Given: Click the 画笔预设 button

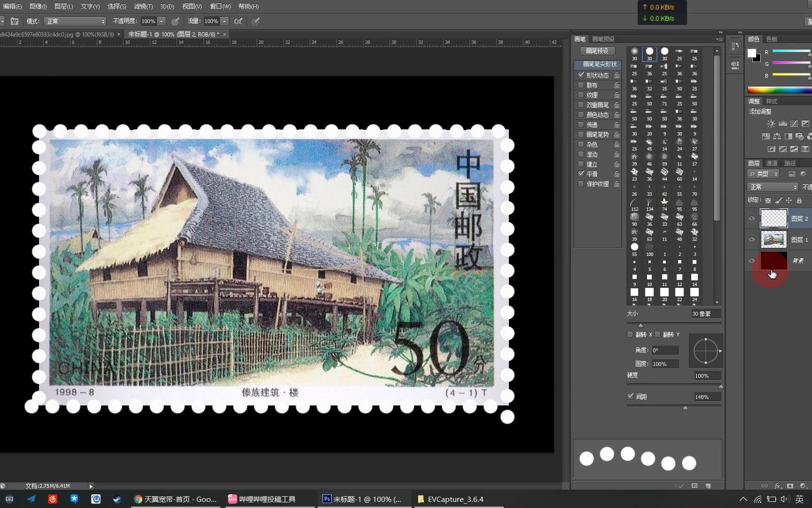Looking at the screenshot, I should coord(597,51).
